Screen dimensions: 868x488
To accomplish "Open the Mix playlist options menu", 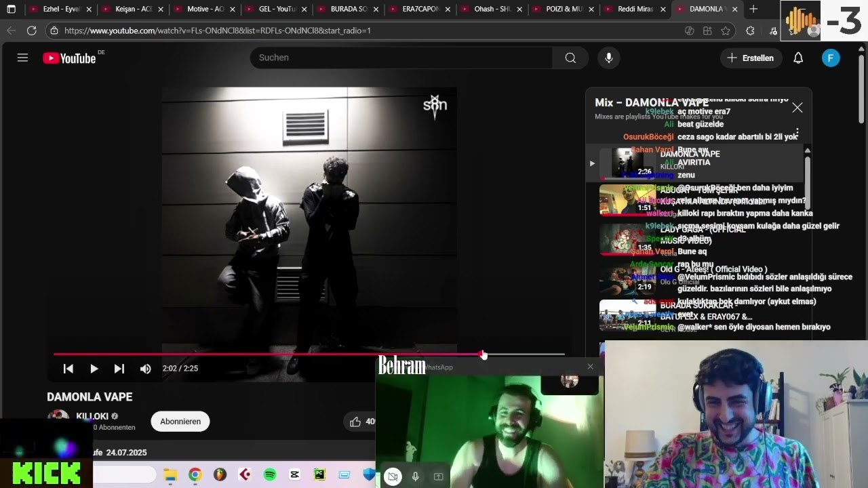I will tap(797, 133).
